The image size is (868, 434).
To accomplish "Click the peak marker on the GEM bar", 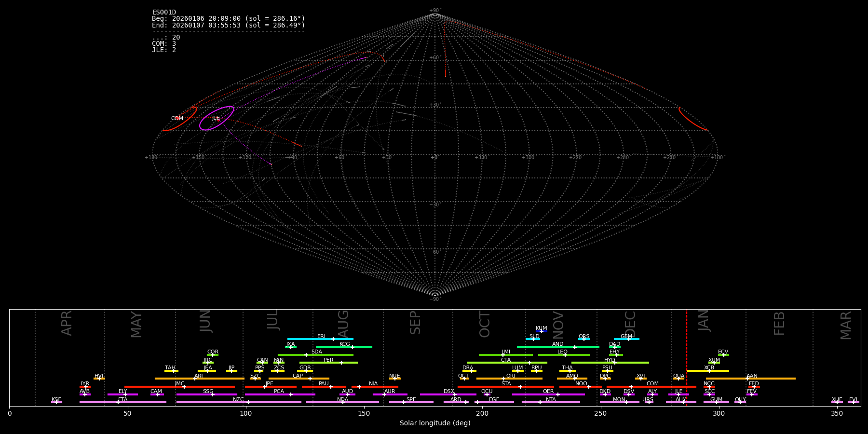I will [x=628, y=339].
